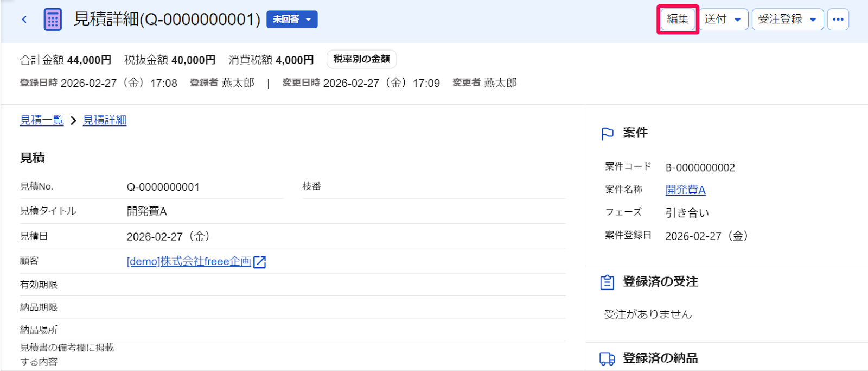Image resolution: width=868 pixels, height=371 pixels.
Task: Click the 税率別の金額 button
Action: pos(361,59)
